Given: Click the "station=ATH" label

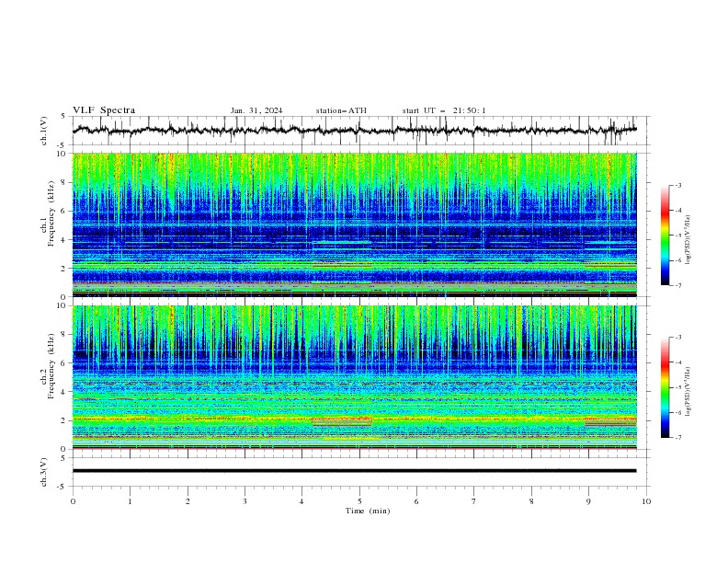Looking at the screenshot, I should point(341,110).
